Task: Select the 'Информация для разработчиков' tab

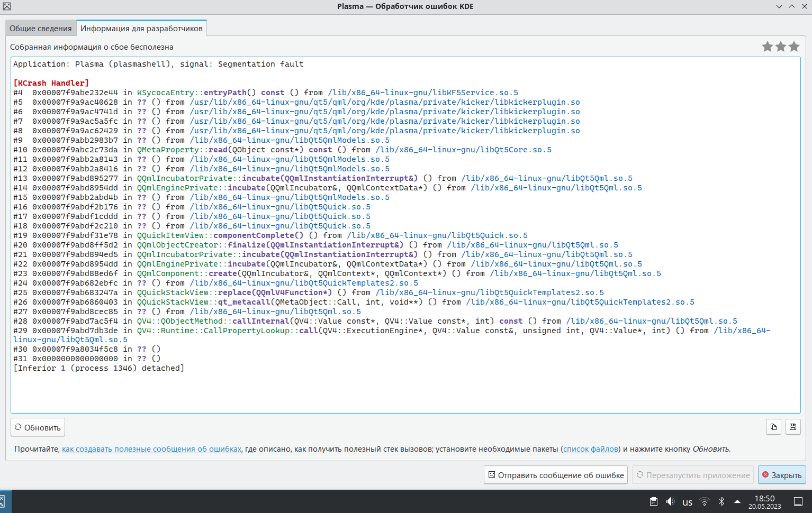Action: pos(141,29)
